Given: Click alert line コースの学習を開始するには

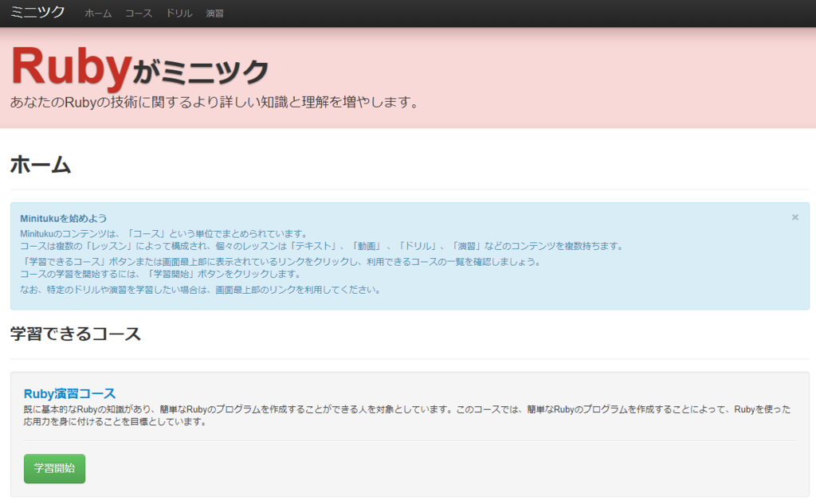Looking at the screenshot, I should pos(160,274).
